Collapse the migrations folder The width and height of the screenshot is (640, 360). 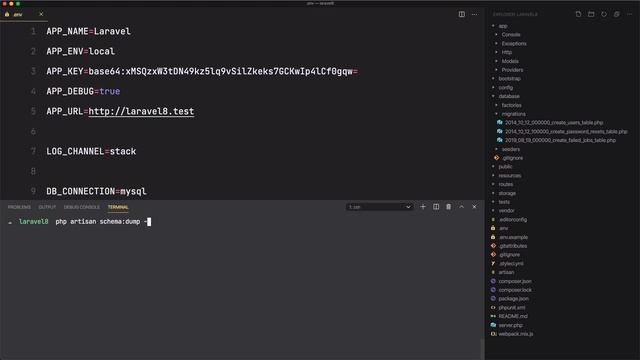(513, 114)
